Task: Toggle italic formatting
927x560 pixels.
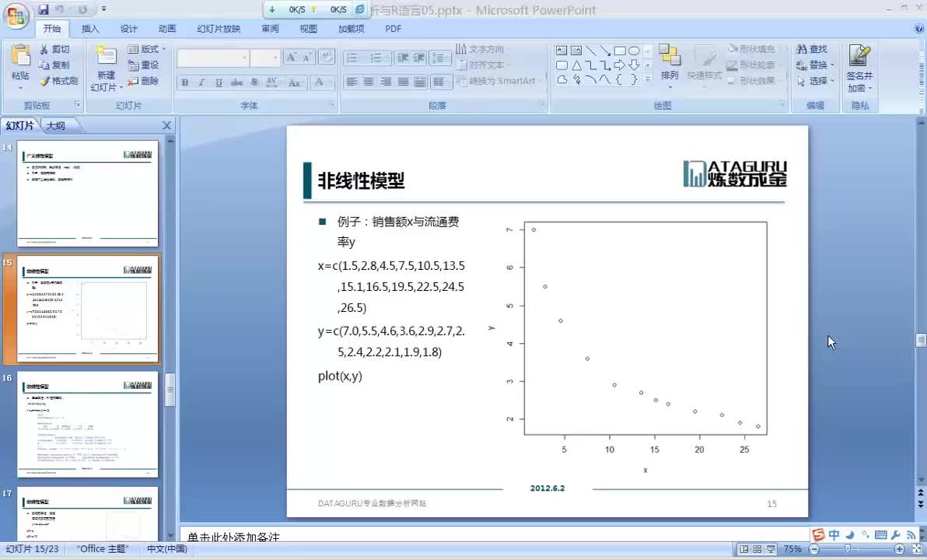Action: pyautogui.click(x=201, y=82)
